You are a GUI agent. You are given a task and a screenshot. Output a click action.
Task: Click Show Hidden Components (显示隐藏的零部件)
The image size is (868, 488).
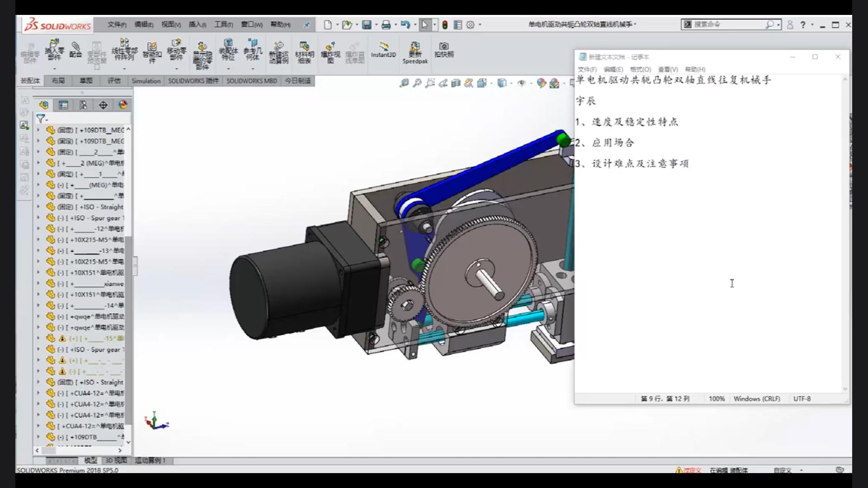[x=202, y=56]
